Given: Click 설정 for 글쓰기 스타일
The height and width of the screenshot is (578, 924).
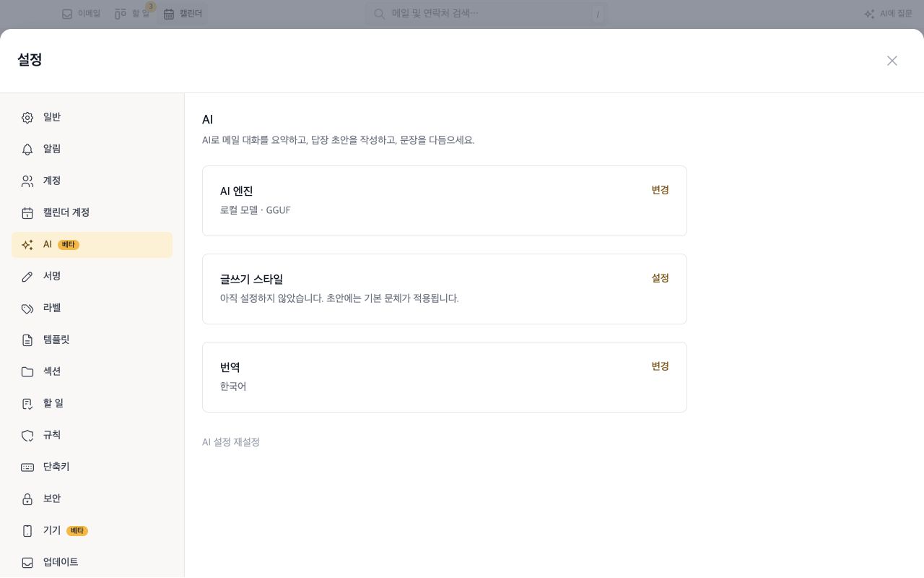Looking at the screenshot, I should click(x=660, y=278).
